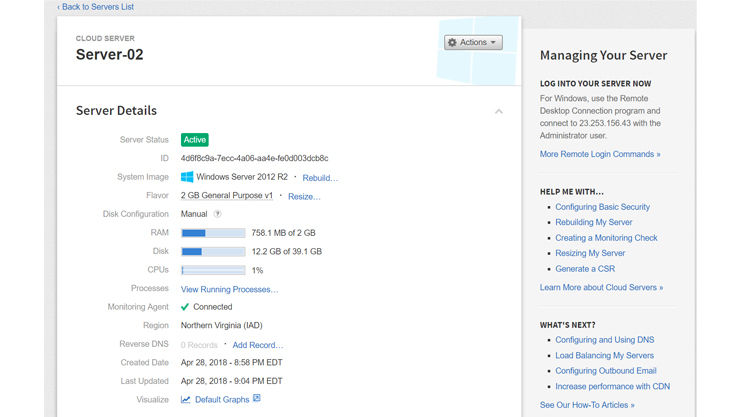Image resolution: width=740 pixels, height=417 pixels.
Task: Click the Windows logo beside system image
Action: (187, 177)
